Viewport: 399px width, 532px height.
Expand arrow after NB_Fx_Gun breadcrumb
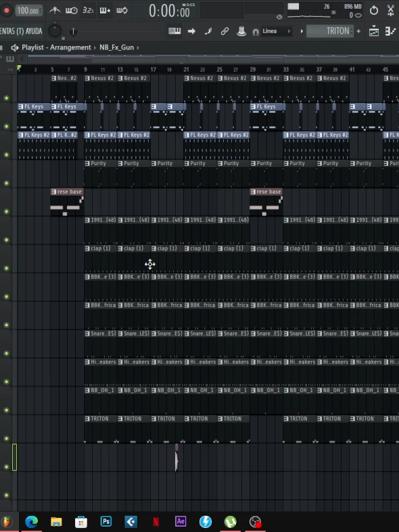coord(138,48)
